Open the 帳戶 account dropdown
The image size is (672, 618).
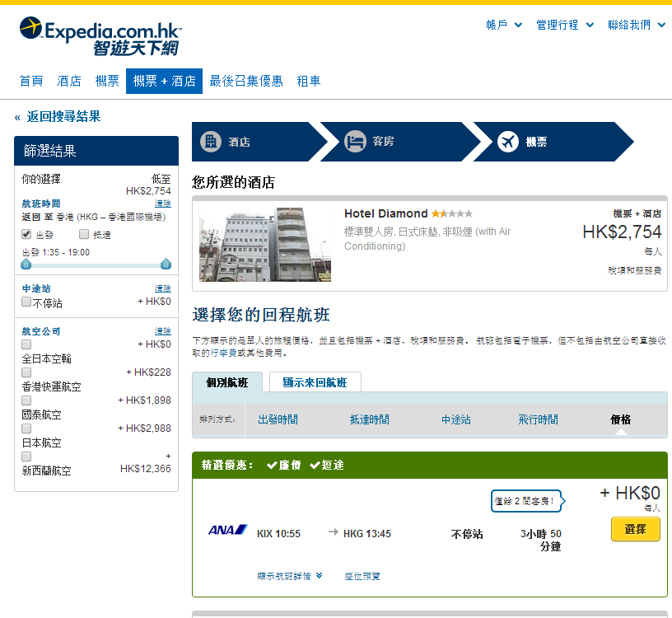pyautogui.click(x=503, y=25)
